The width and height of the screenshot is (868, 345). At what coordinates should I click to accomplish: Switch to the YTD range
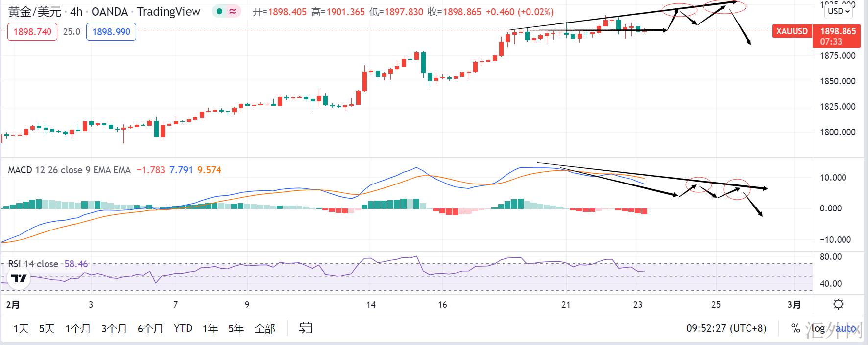coord(183,328)
